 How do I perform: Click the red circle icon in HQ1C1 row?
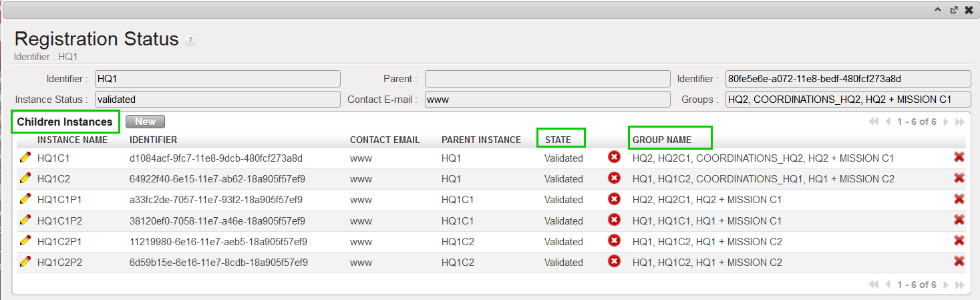(614, 158)
